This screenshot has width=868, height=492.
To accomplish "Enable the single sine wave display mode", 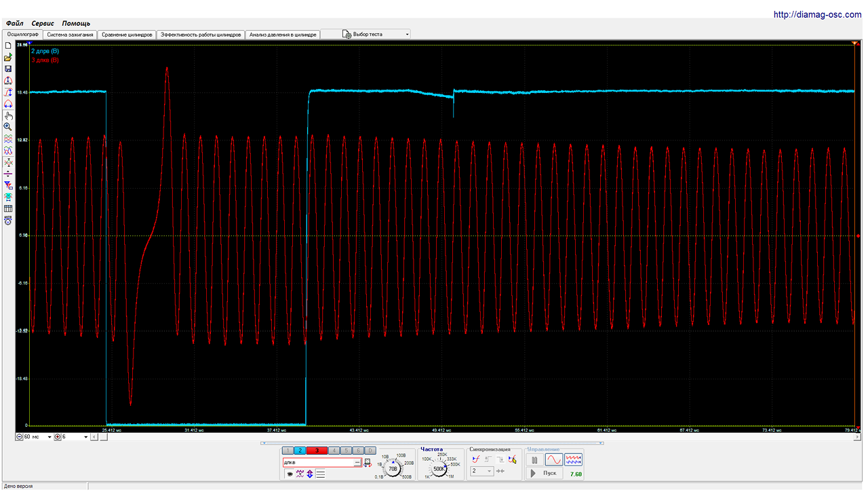I will [554, 459].
